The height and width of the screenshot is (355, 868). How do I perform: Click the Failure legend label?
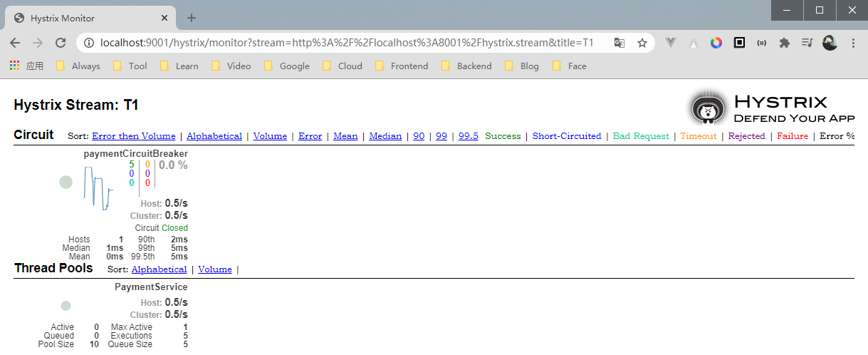tap(793, 136)
